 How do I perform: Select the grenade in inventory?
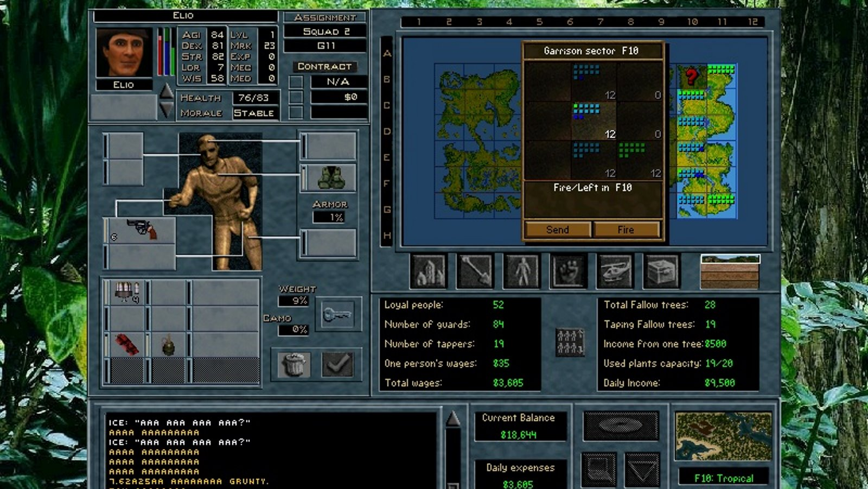(x=168, y=344)
